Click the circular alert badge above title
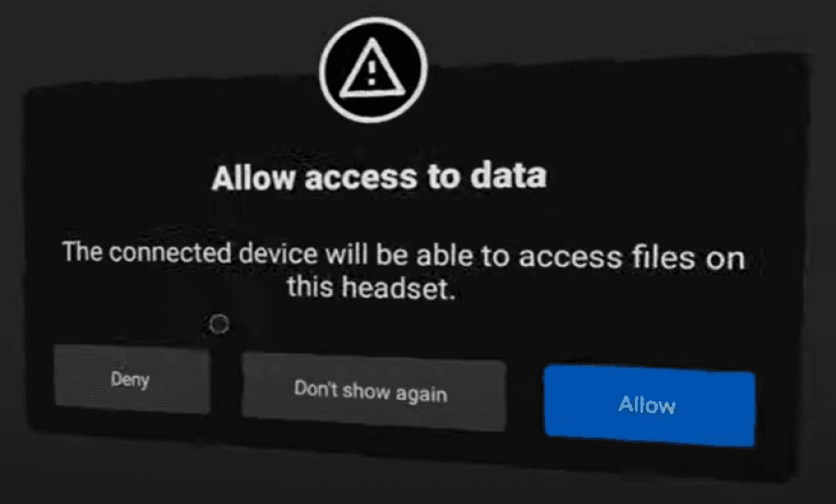This screenshot has height=504, width=836. pos(373,69)
